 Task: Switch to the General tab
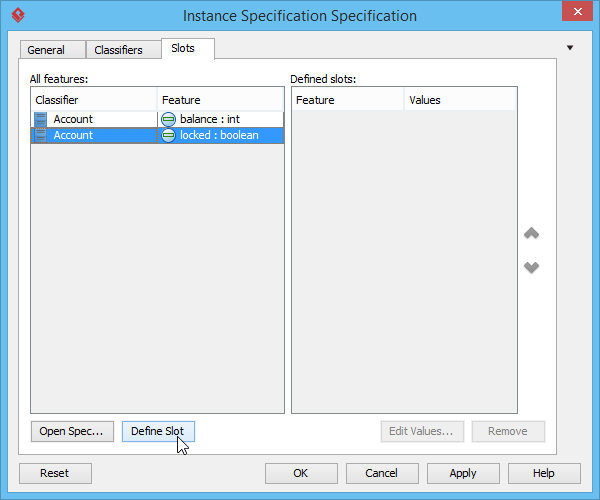(46, 50)
